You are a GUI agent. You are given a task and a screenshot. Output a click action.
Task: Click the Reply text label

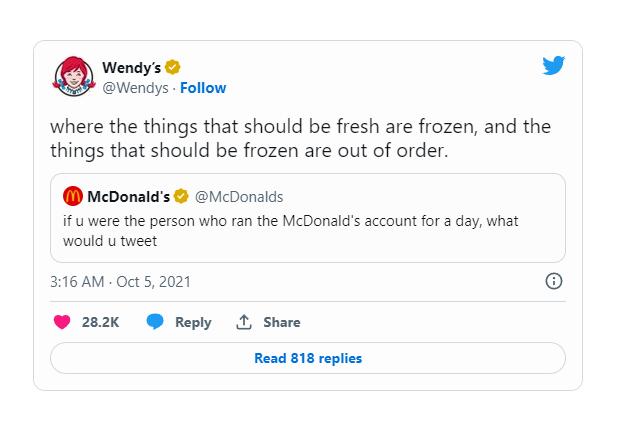point(193,322)
